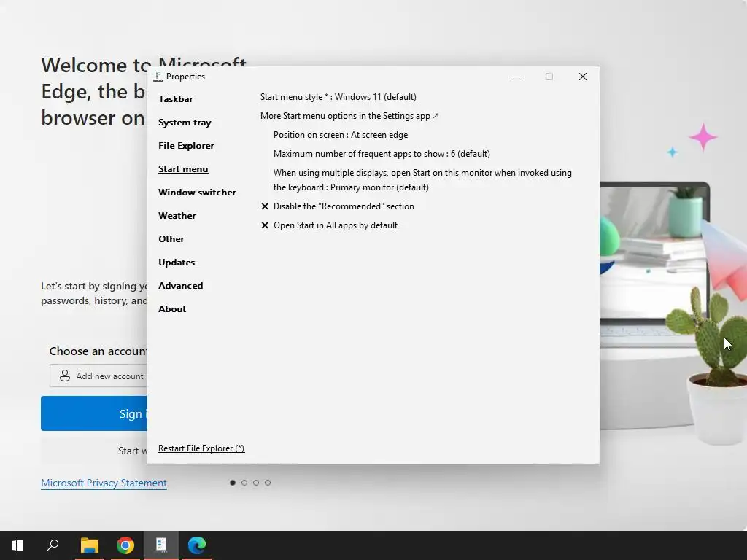Image resolution: width=747 pixels, height=560 pixels.
Task: Select first page indicator dot in Edge
Action: click(x=233, y=483)
